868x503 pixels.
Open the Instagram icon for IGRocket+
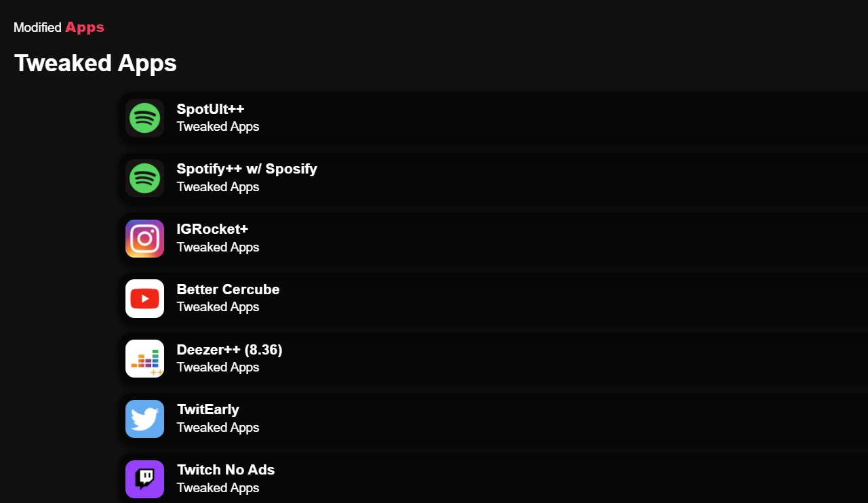click(x=144, y=238)
